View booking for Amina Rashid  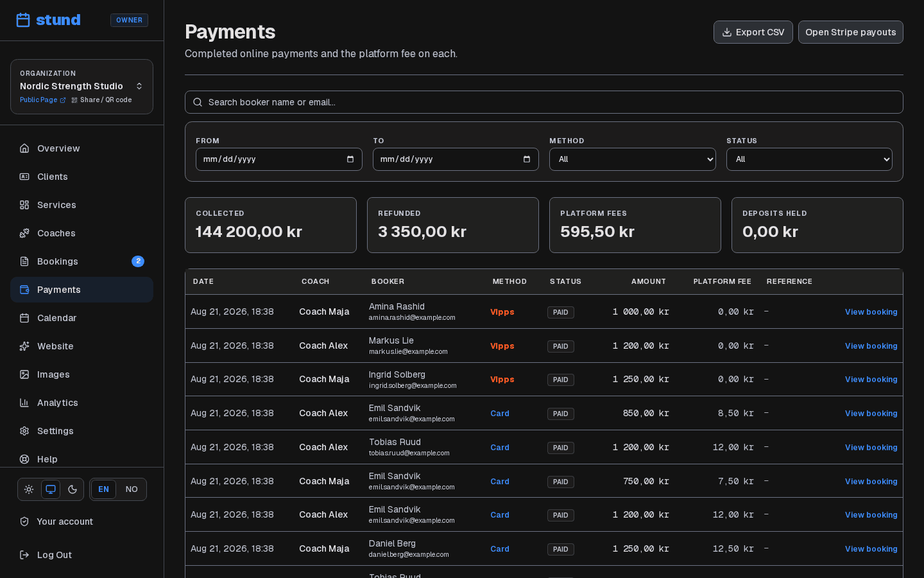click(871, 312)
